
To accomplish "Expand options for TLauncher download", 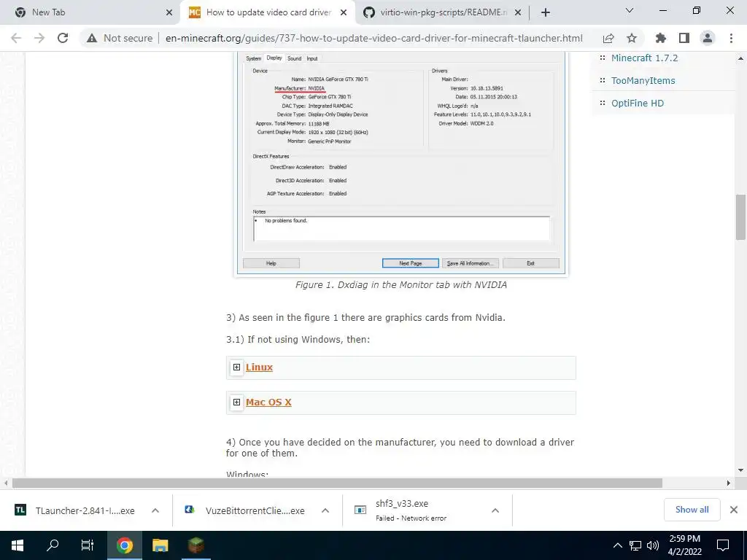I will pos(155,510).
